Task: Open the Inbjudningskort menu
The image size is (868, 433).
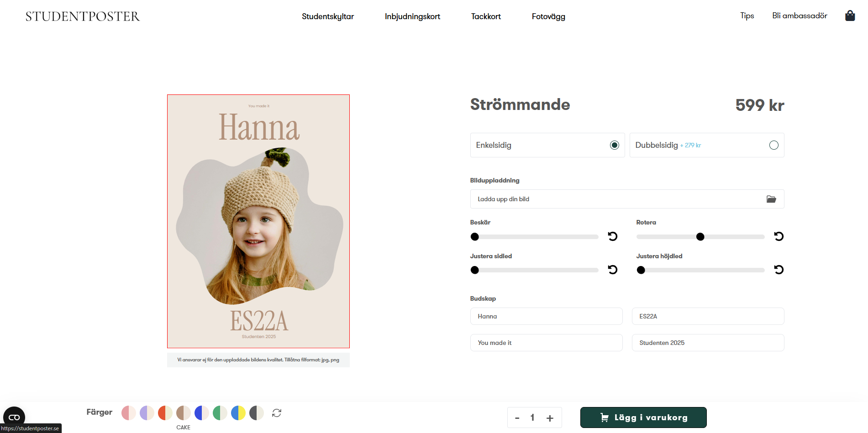Action: tap(412, 16)
